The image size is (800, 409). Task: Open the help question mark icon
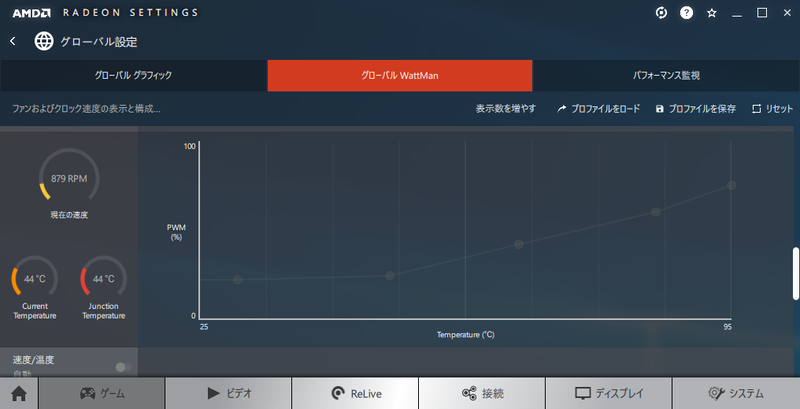point(686,13)
